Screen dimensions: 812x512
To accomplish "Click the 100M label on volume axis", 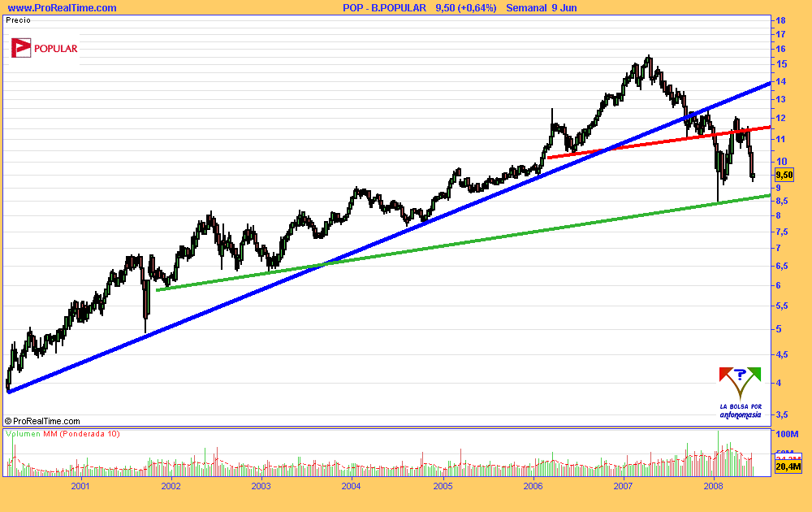I will [787, 435].
